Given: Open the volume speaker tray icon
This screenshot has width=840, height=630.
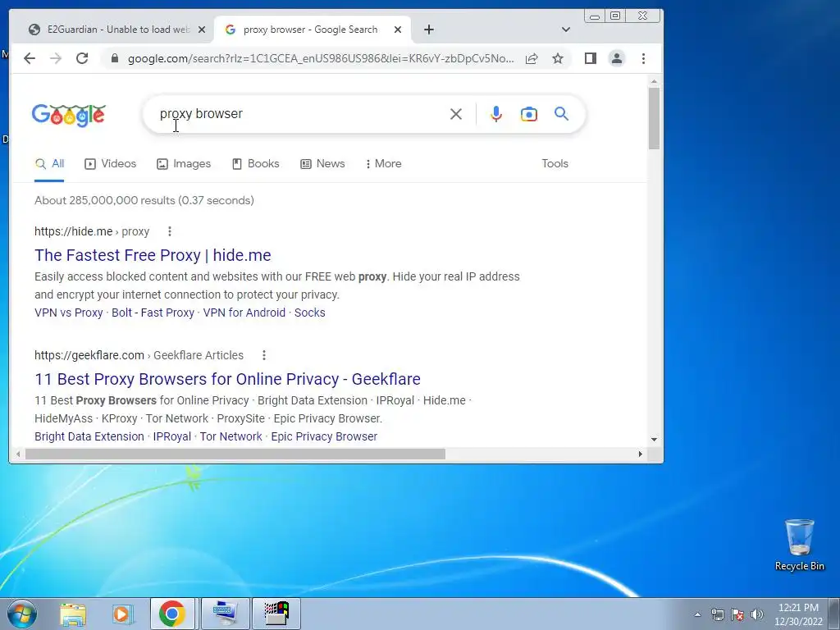Looking at the screenshot, I should 757,614.
